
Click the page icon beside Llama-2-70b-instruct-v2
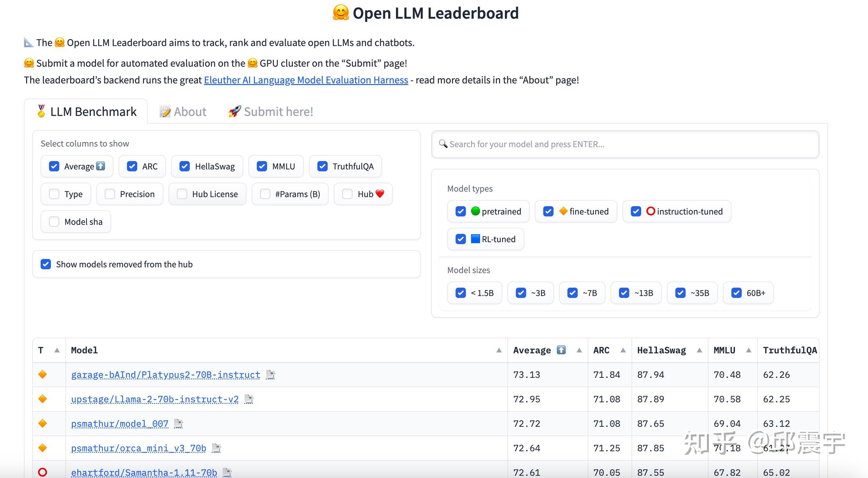coord(249,399)
